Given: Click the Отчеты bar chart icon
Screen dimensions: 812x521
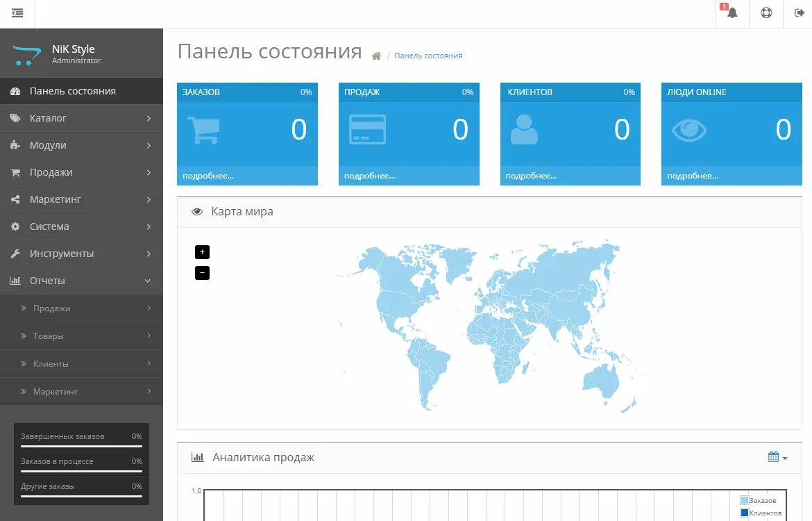Looking at the screenshot, I should pyautogui.click(x=15, y=281).
